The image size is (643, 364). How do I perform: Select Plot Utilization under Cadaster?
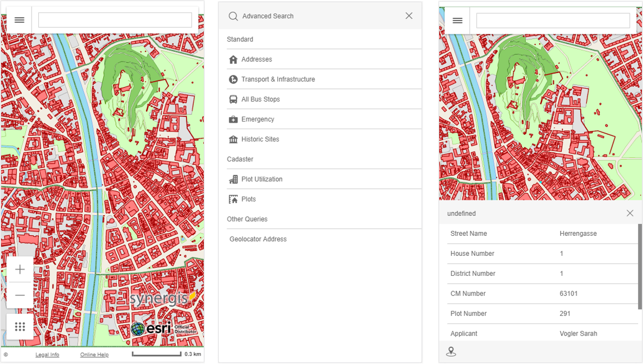pos(262,179)
